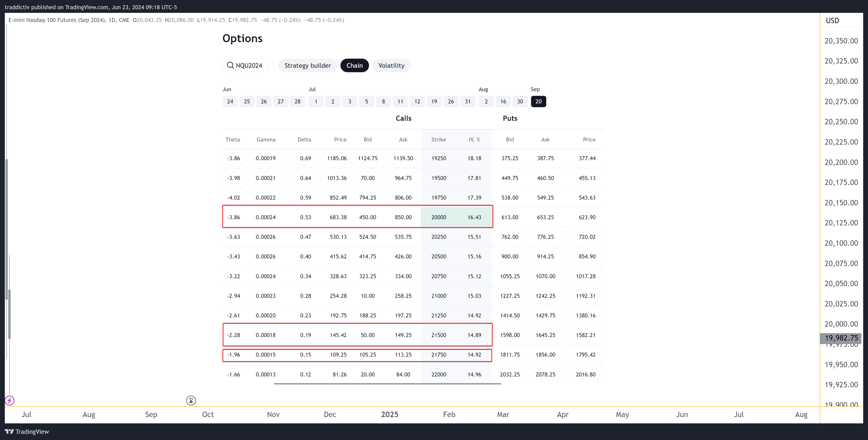Switch to the Volatility tab

tap(391, 65)
